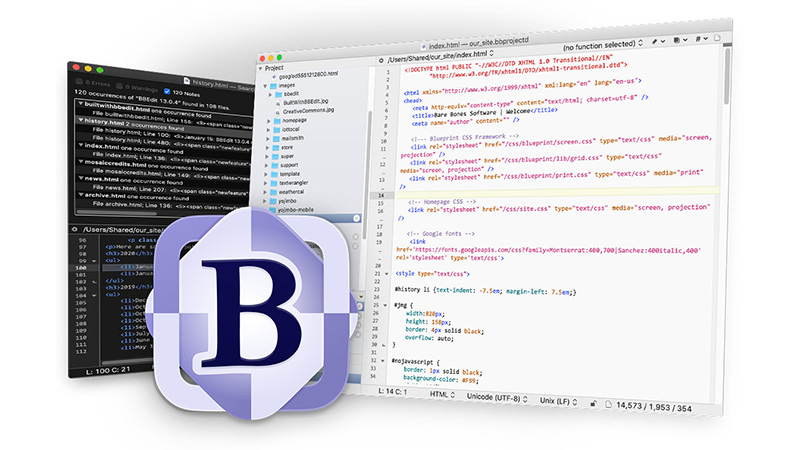Click the document info icon beside 14,573 count
The height and width of the screenshot is (450, 800).
pos(608,404)
